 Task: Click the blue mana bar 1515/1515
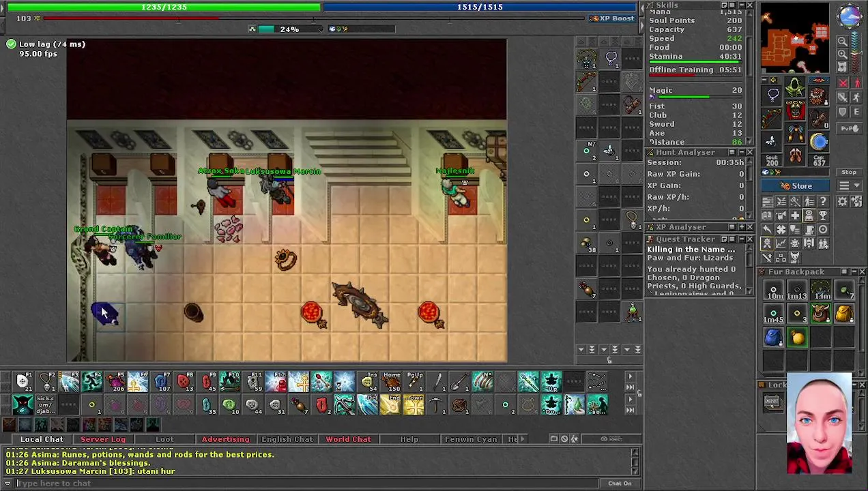pyautogui.click(x=480, y=7)
